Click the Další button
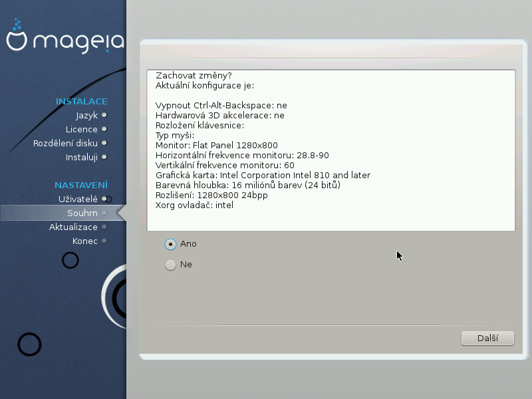Viewport: 532px width, 399px height. tap(487, 338)
